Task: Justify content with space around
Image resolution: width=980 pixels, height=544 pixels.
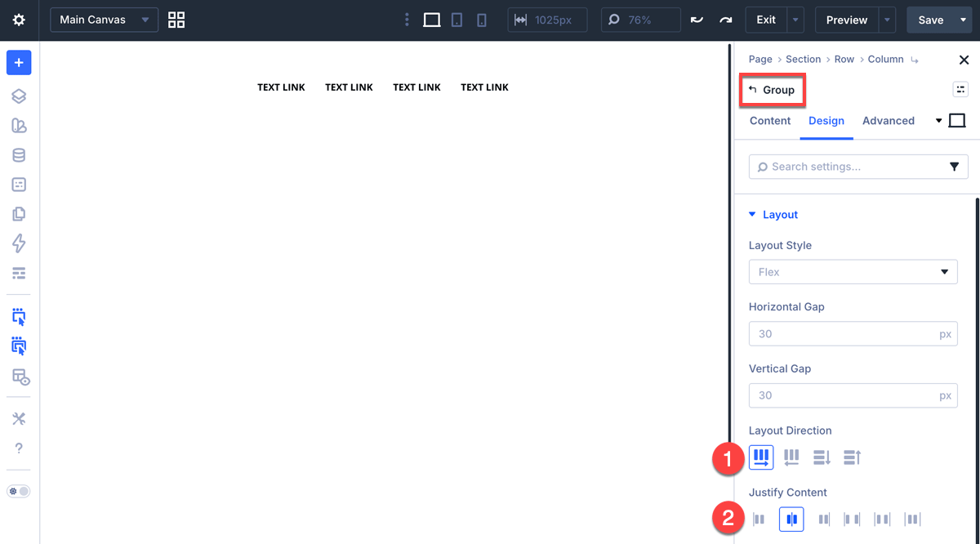Action: pyautogui.click(x=882, y=519)
